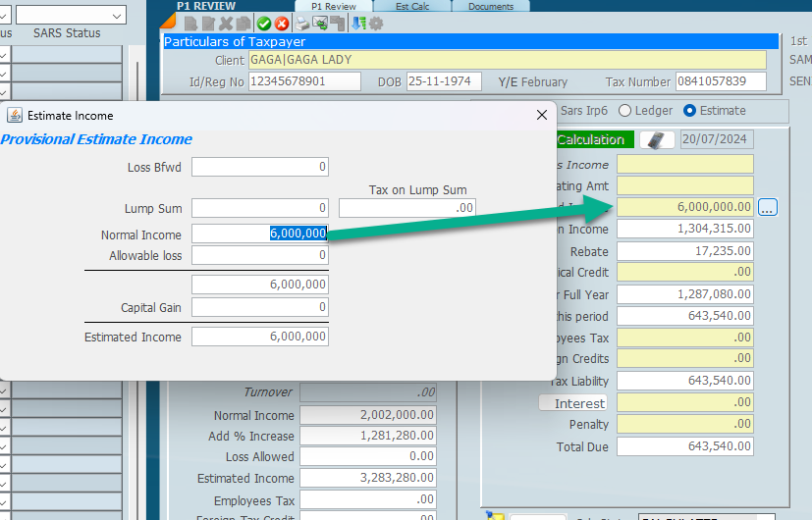Click the green Calculation button

590,140
